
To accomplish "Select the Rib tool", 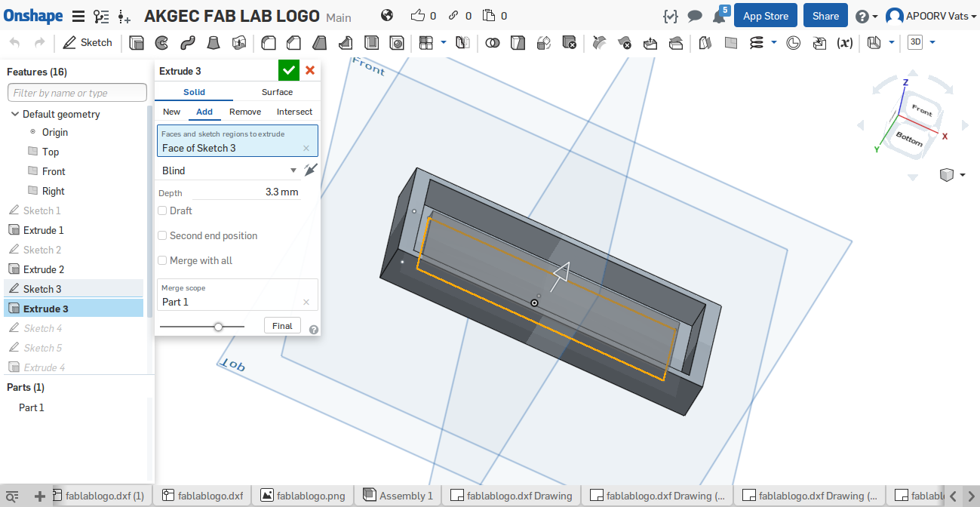I will tap(345, 43).
